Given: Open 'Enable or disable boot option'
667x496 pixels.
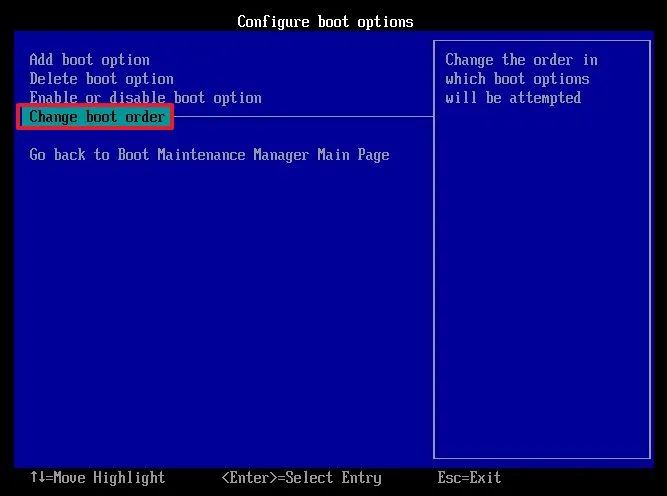Looking at the screenshot, I should point(145,98).
